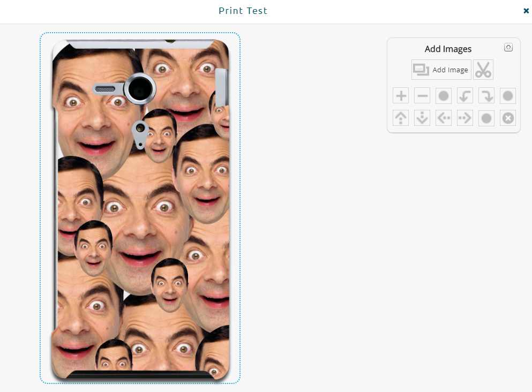Move image up with the up arrow
This screenshot has height=392, width=532.
coord(401,118)
